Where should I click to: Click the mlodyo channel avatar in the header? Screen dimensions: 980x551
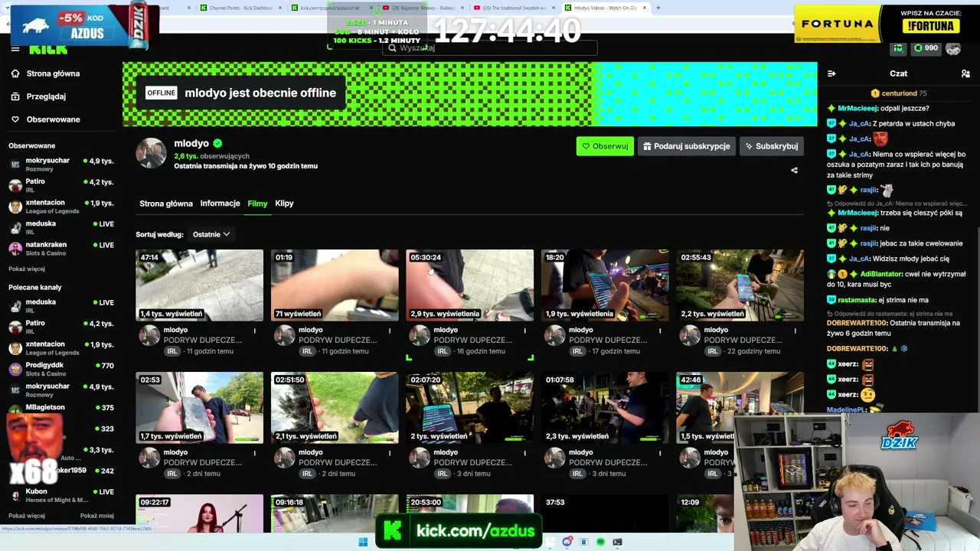[x=151, y=153]
